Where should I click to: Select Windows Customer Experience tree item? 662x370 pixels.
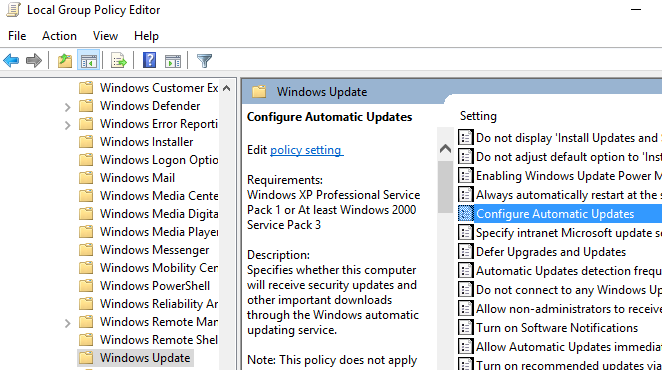[159, 88]
